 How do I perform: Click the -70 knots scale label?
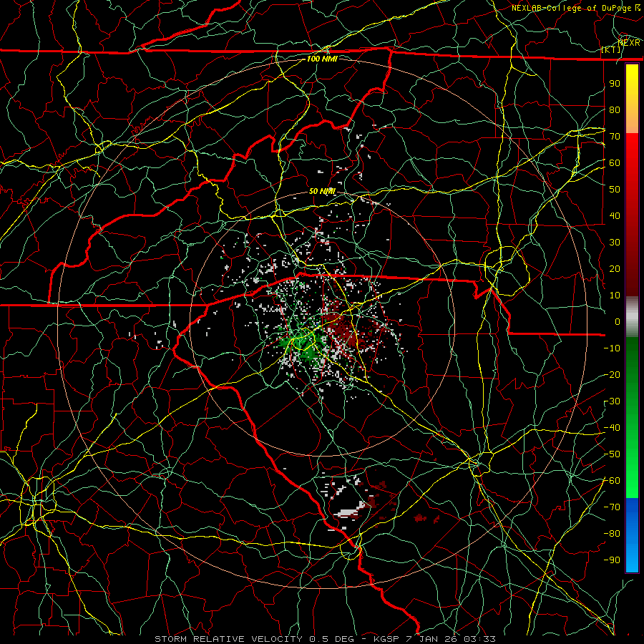(612, 507)
